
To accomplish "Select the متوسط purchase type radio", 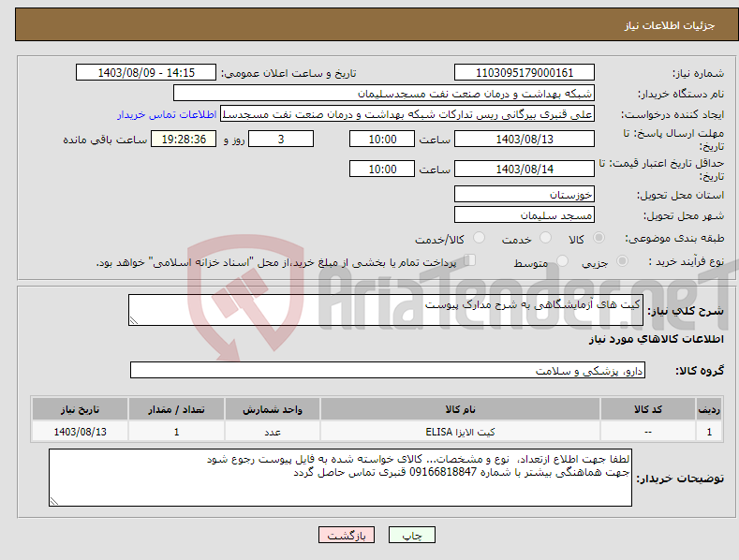I will [562, 260].
